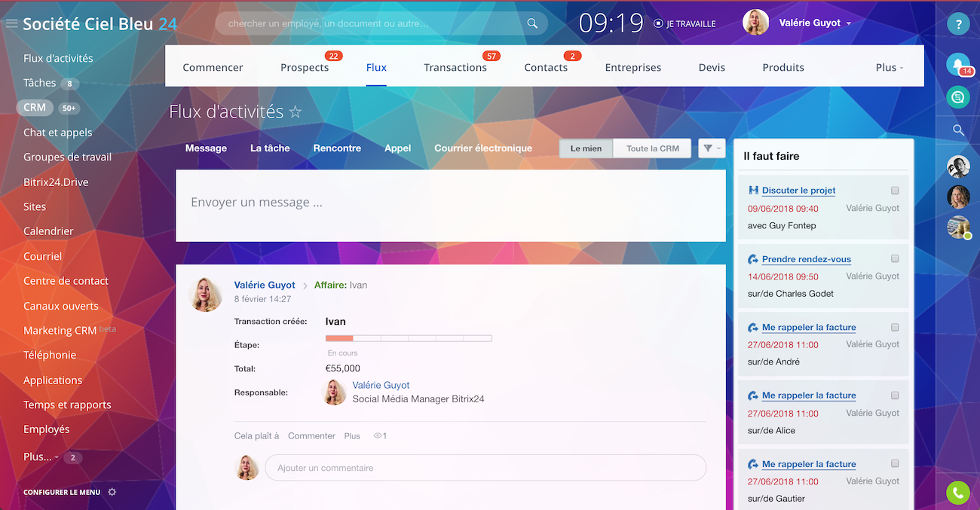
Task: Open the funnel filter dropdown
Action: point(711,148)
